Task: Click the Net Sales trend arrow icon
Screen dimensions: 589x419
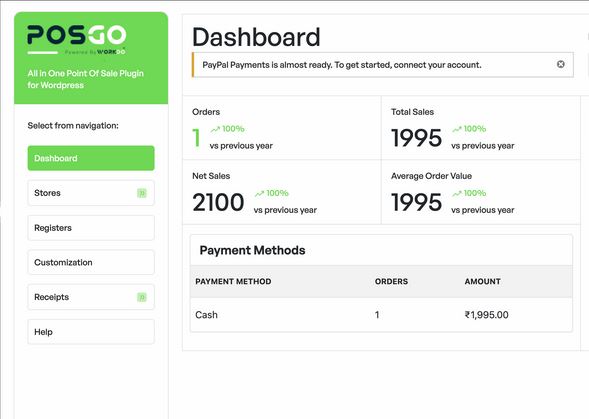Action: click(259, 194)
